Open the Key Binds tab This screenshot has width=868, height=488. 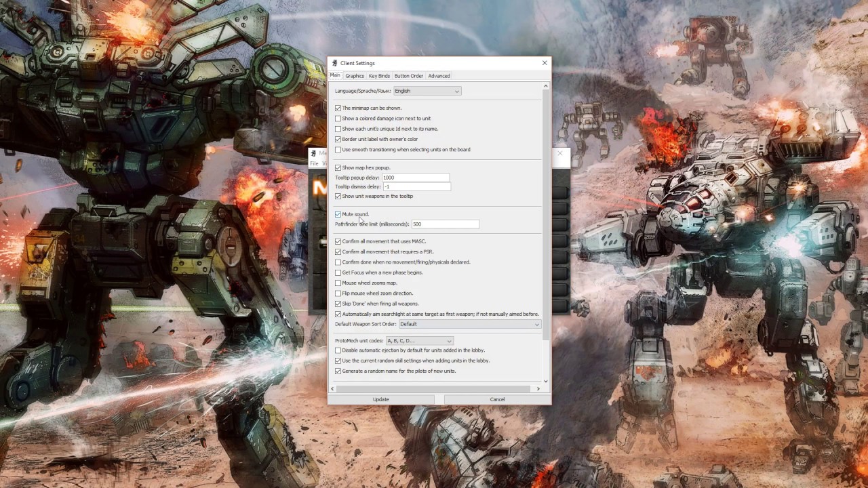point(379,76)
